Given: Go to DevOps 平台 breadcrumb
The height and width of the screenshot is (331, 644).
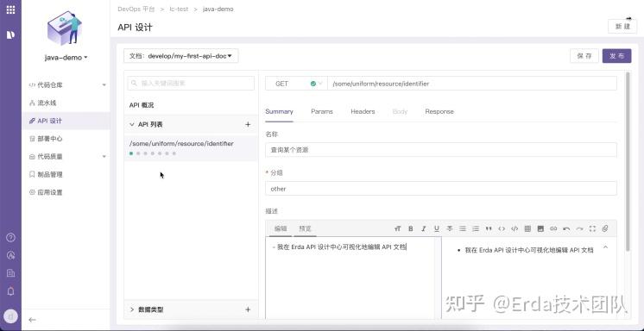Looking at the screenshot, I should point(136,9).
